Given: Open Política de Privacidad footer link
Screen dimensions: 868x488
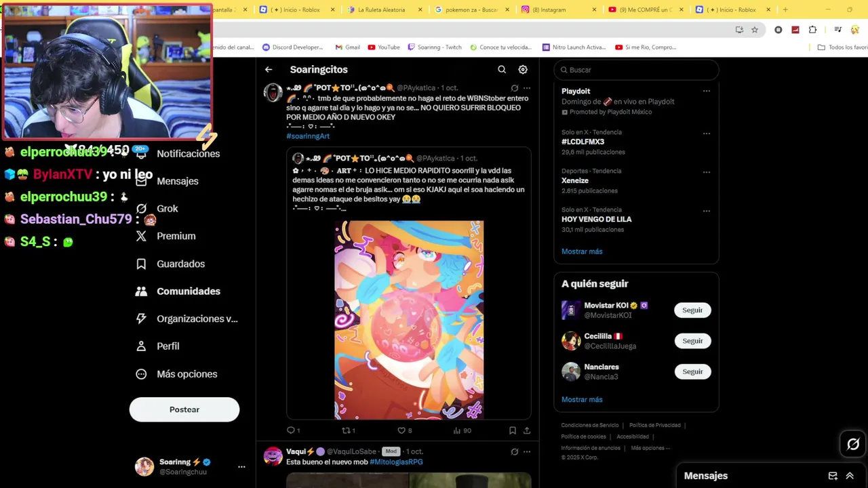Looking at the screenshot, I should (655, 425).
